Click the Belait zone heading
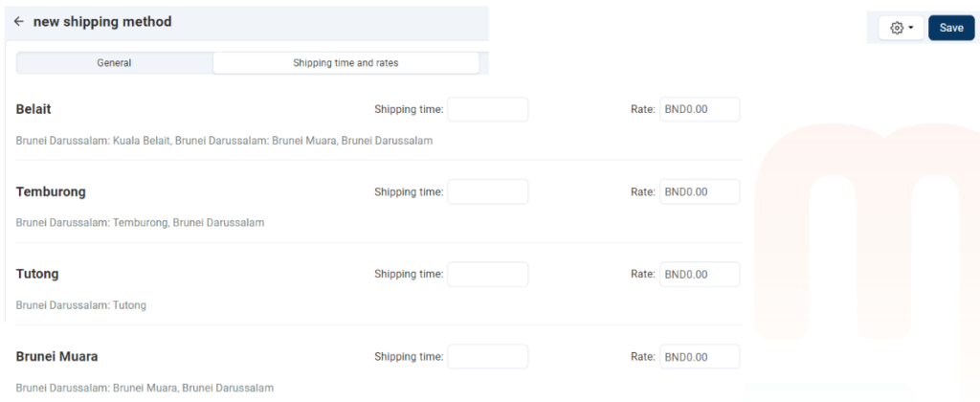 coord(33,109)
